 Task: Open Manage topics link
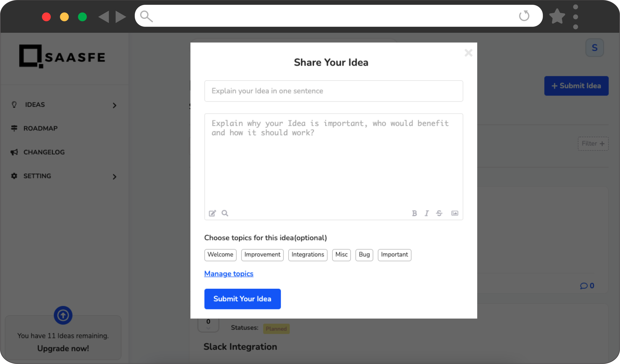(x=229, y=274)
